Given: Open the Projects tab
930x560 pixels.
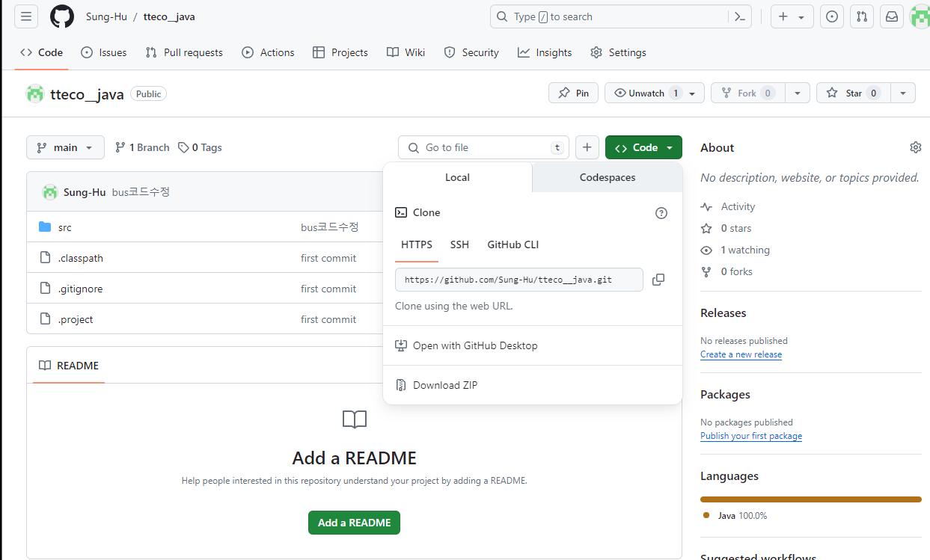Looking at the screenshot, I should [x=340, y=52].
